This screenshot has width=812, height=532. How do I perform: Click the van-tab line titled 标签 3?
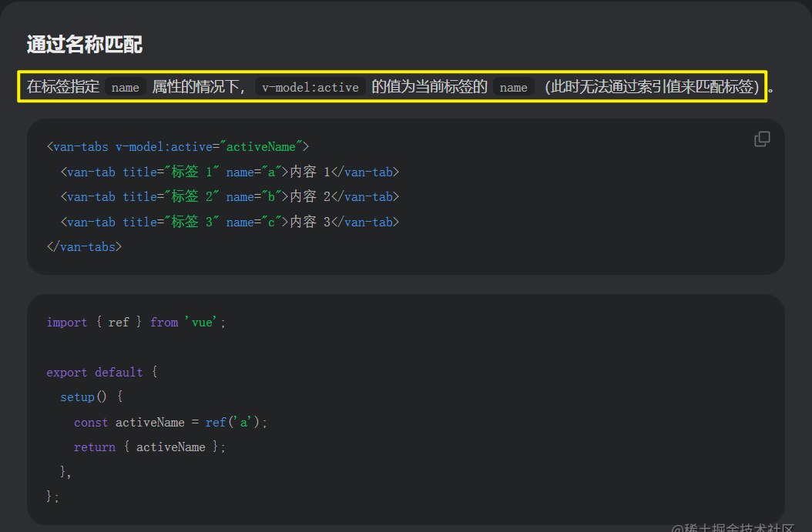coord(230,222)
